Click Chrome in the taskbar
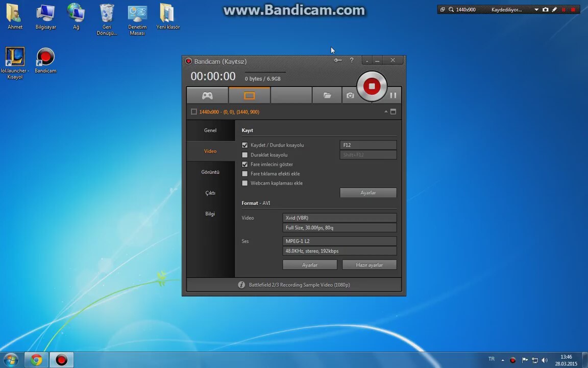Screen dimensions: 588x368 (x=36, y=360)
